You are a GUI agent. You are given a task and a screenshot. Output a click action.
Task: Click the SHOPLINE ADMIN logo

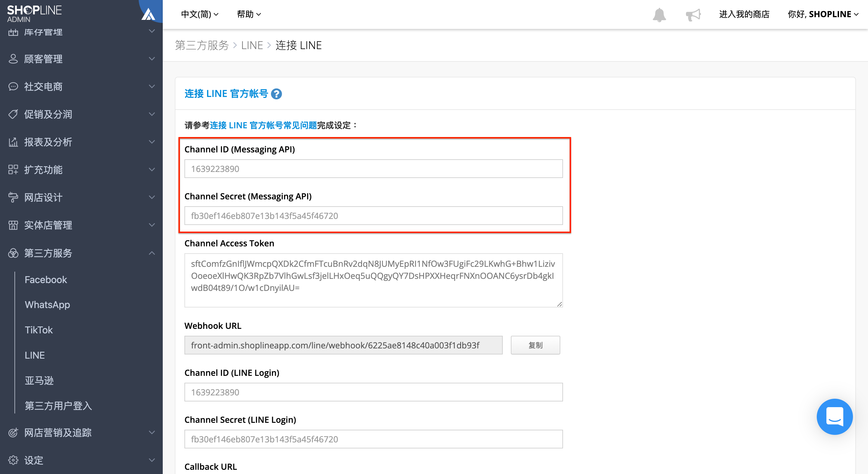tap(34, 14)
